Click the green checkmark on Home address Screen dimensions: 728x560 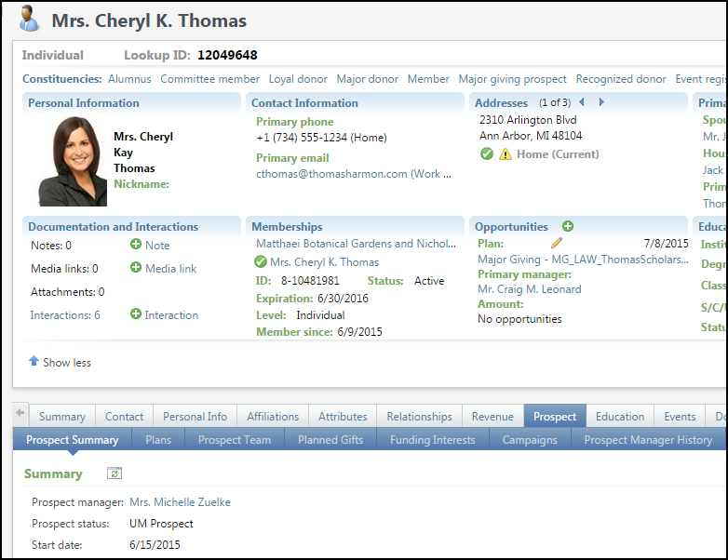click(487, 153)
